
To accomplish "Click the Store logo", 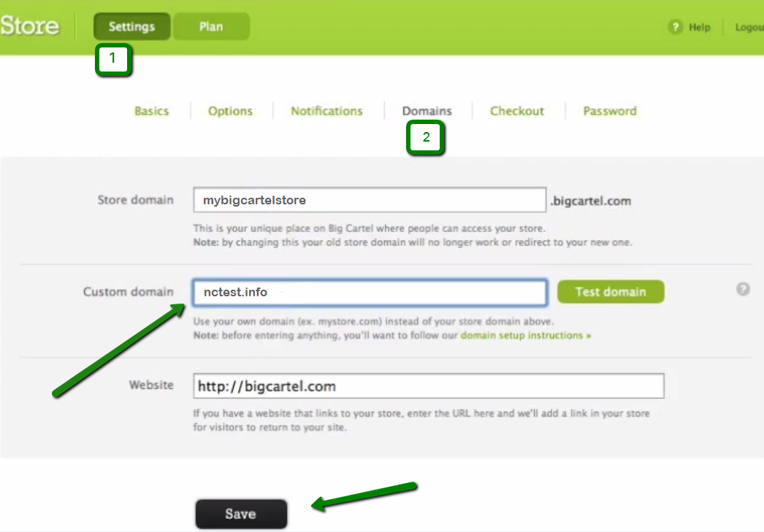I will 29,26.
